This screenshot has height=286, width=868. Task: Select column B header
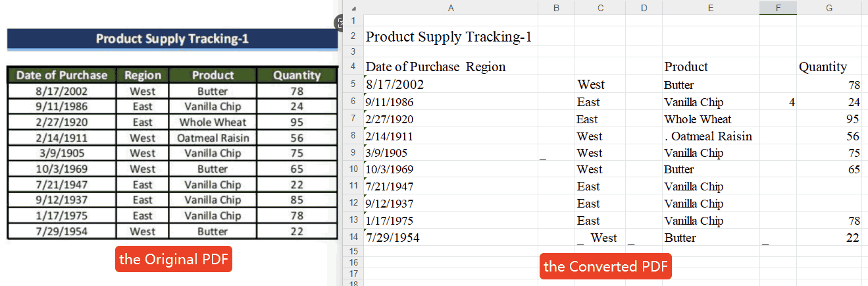click(556, 8)
